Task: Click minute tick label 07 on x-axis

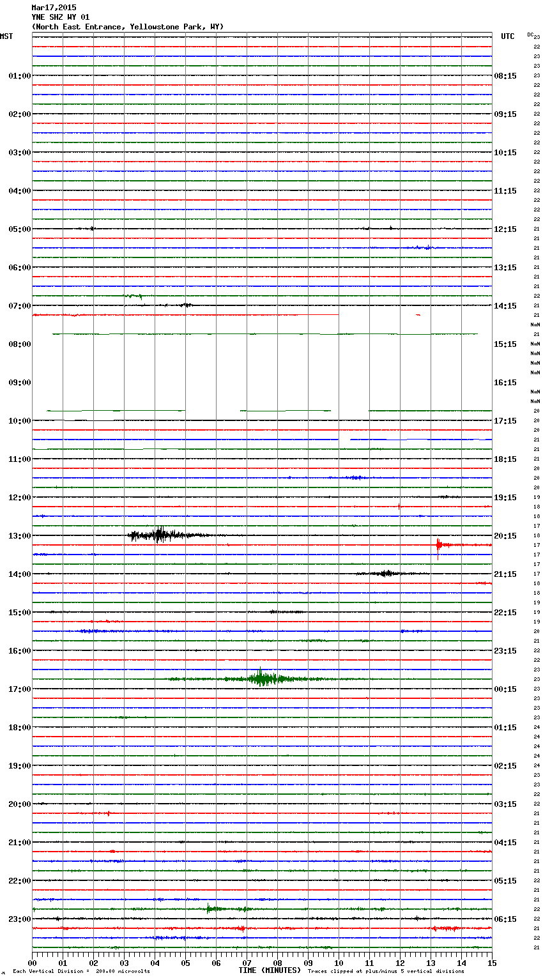Action: (x=247, y=963)
